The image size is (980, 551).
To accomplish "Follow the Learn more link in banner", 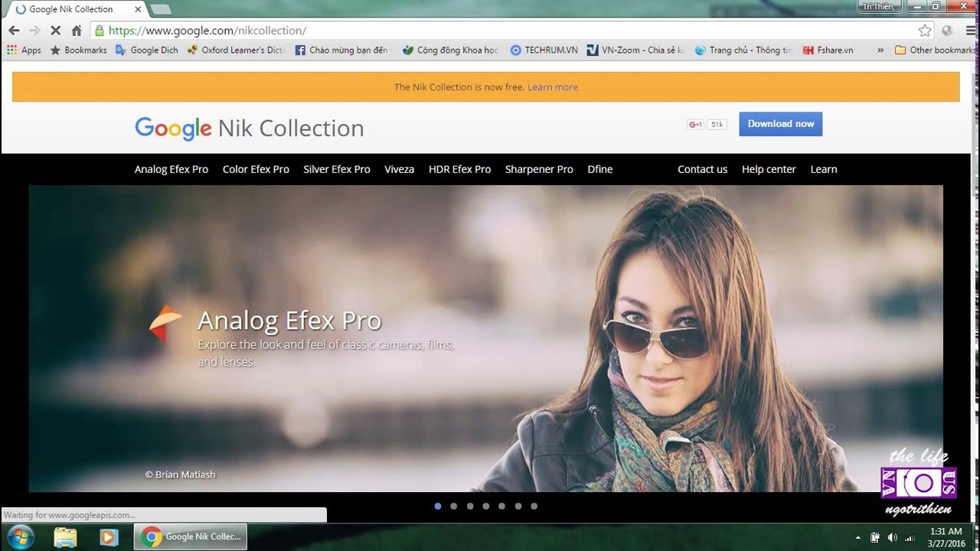I will tap(553, 87).
